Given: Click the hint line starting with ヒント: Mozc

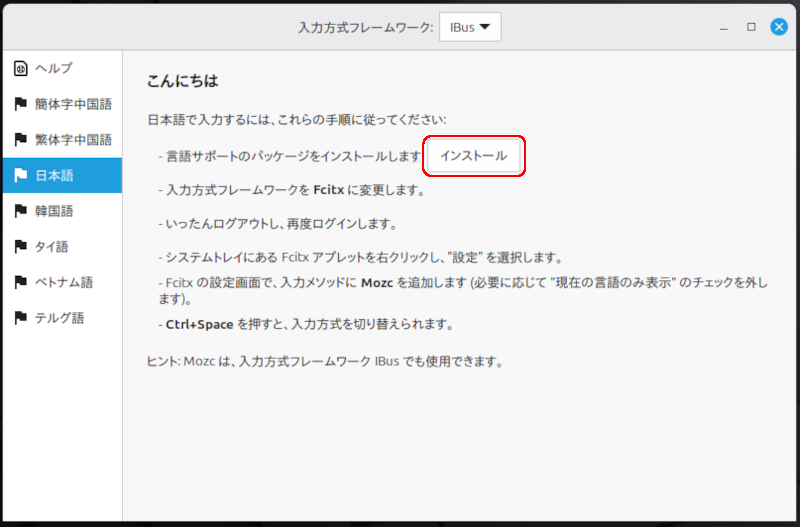Looking at the screenshot, I should pos(326,362).
